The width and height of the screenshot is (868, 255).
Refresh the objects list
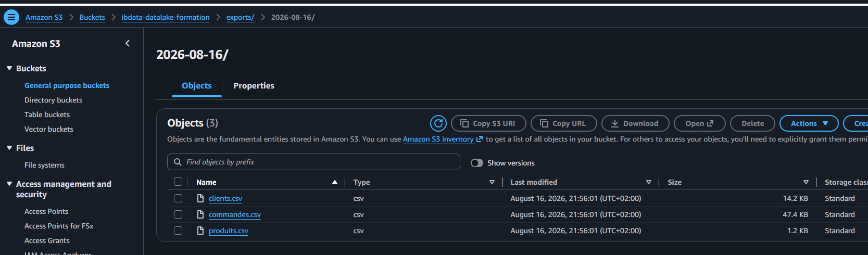438,123
